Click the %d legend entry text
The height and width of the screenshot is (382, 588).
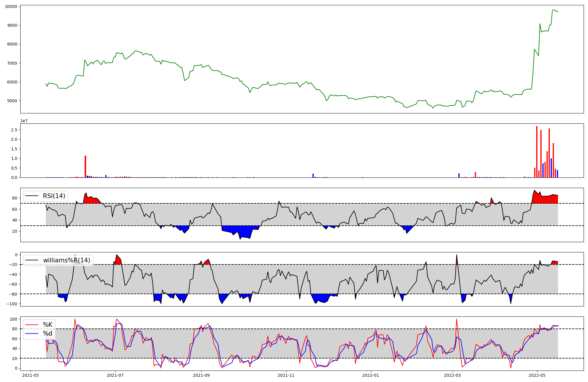(x=48, y=334)
